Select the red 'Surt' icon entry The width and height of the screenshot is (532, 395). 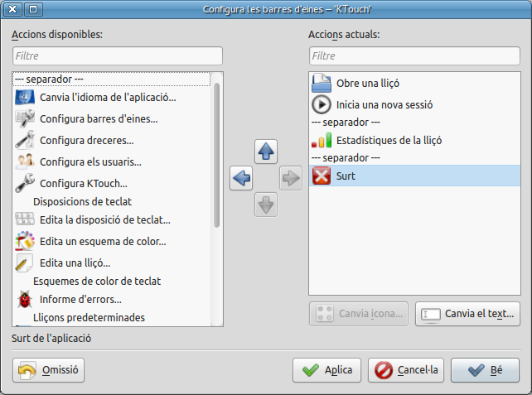tap(321, 176)
